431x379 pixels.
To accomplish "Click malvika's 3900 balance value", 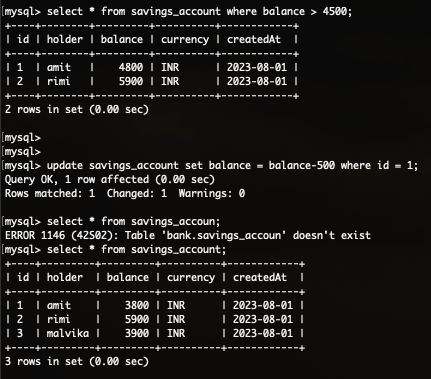I will 137,334.
